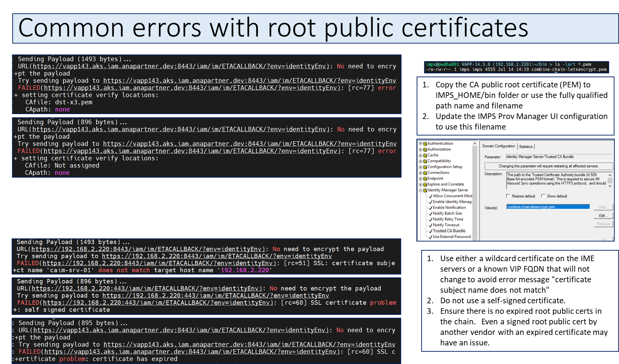Expand the Authorization tree node
The height and width of the screenshot is (364, 619).
pos(421,150)
